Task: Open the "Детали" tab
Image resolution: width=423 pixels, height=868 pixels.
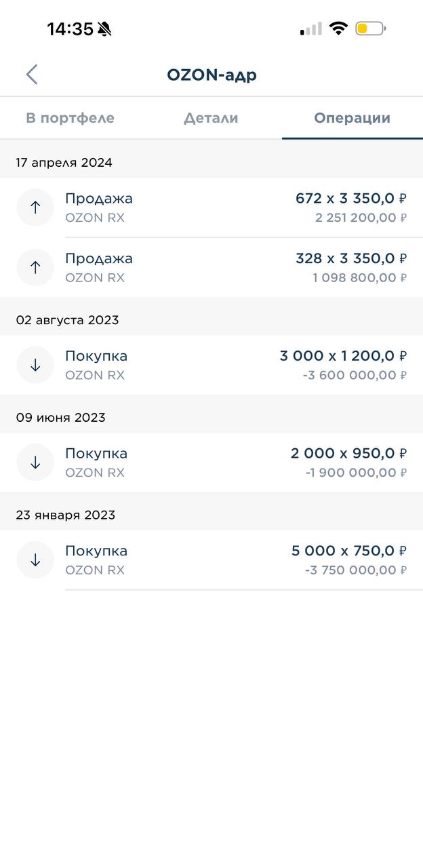Action: (x=211, y=118)
